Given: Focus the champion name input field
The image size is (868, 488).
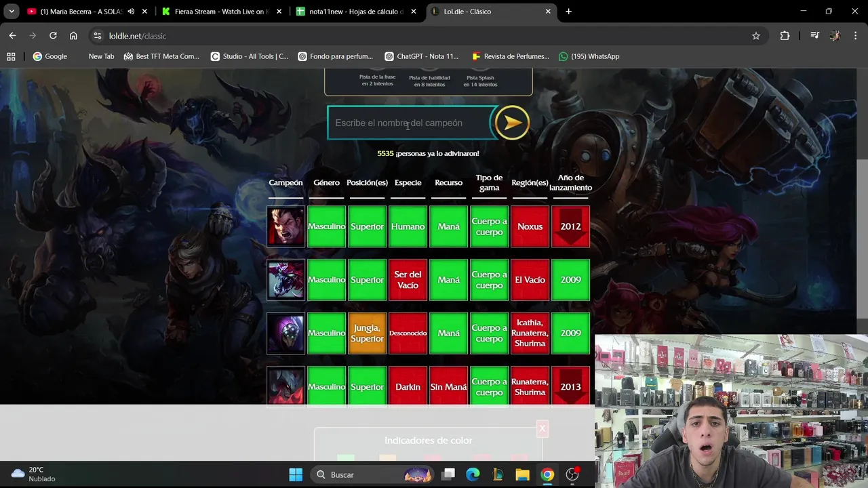Looking at the screenshot, I should [x=410, y=123].
